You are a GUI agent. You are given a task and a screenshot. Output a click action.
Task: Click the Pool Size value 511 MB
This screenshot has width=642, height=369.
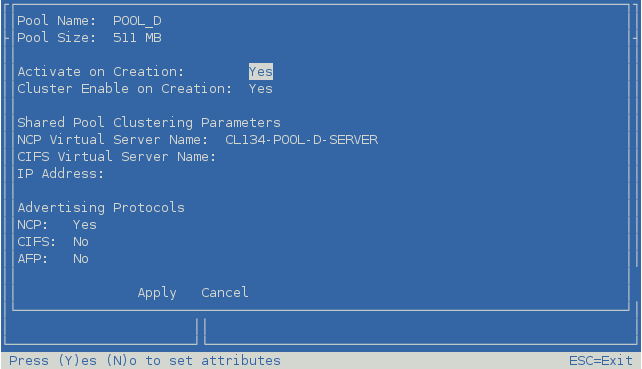click(137, 38)
